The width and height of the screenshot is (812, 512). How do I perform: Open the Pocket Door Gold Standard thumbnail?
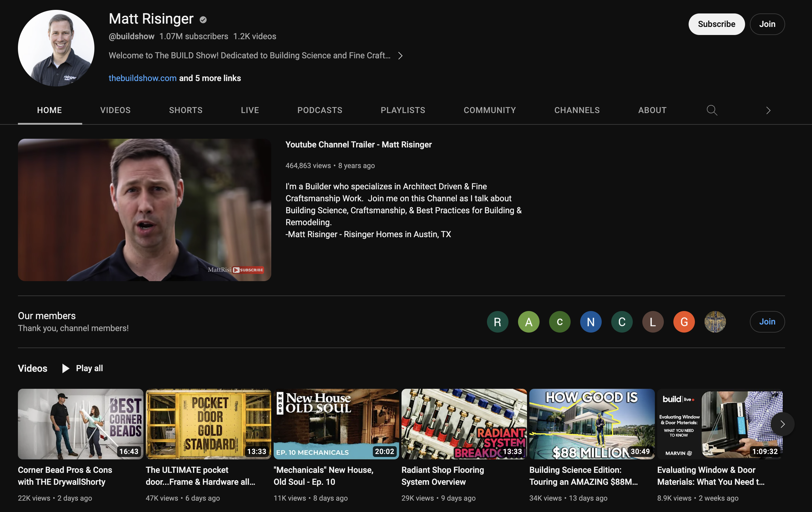point(208,423)
